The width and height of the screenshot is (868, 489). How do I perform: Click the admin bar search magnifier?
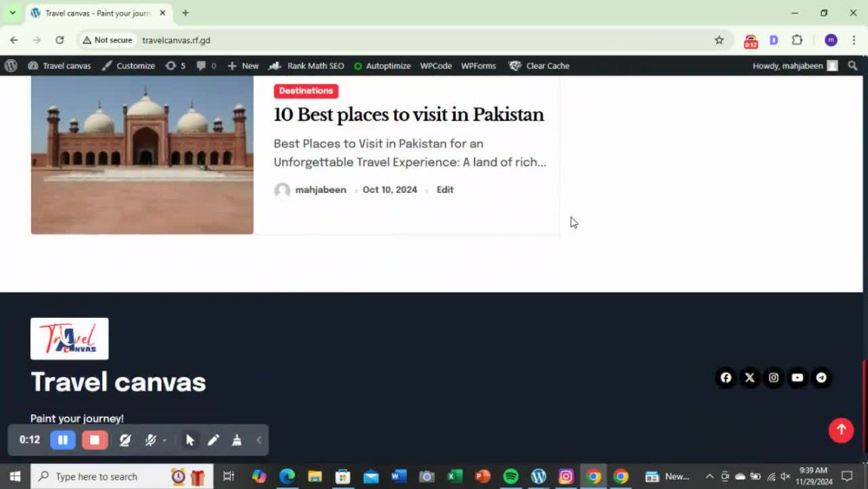(x=852, y=65)
